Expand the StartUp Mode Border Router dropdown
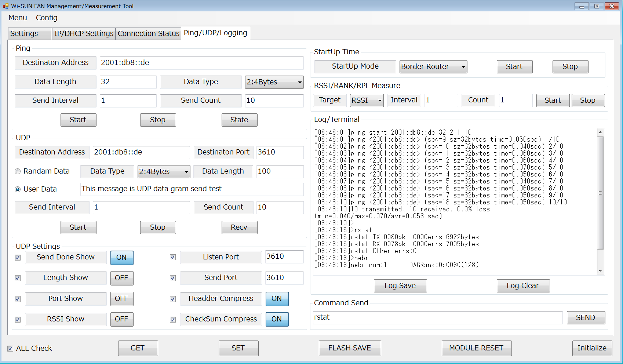 pos(433,67)
